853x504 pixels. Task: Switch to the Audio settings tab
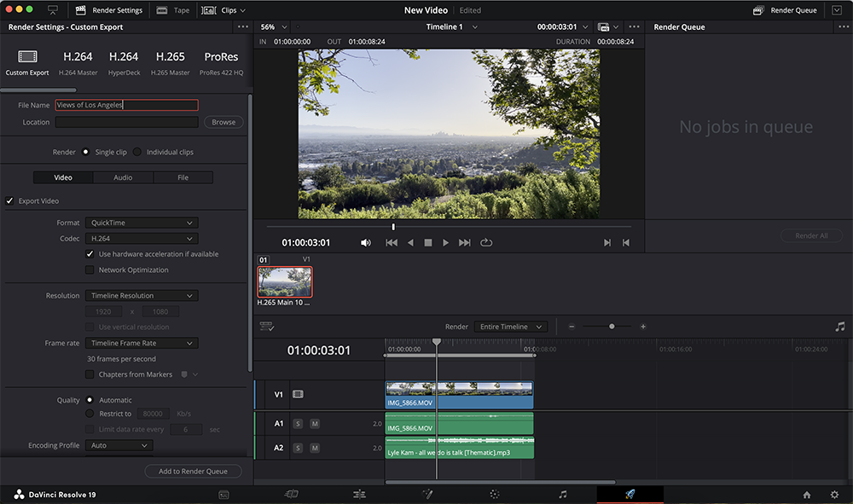pos(122,177)
